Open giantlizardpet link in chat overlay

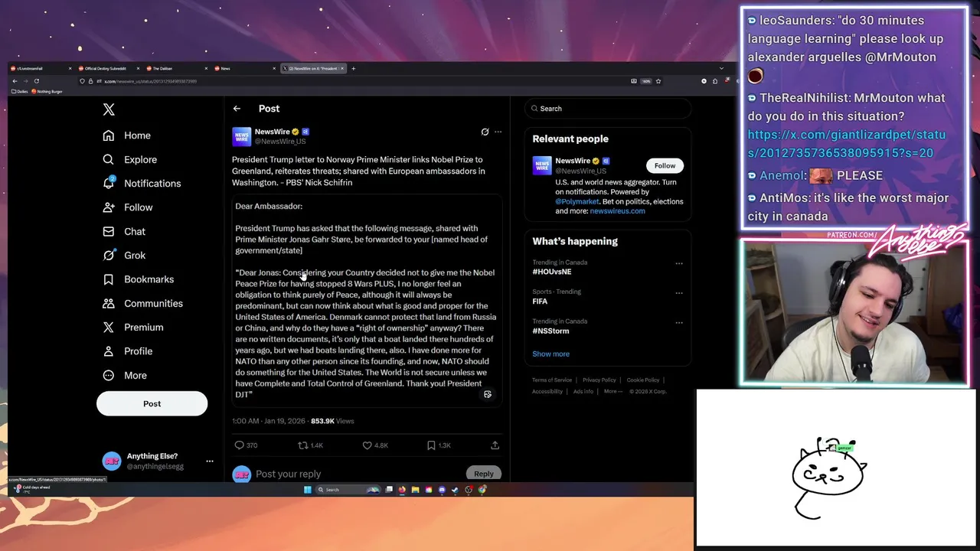[847, 144]
